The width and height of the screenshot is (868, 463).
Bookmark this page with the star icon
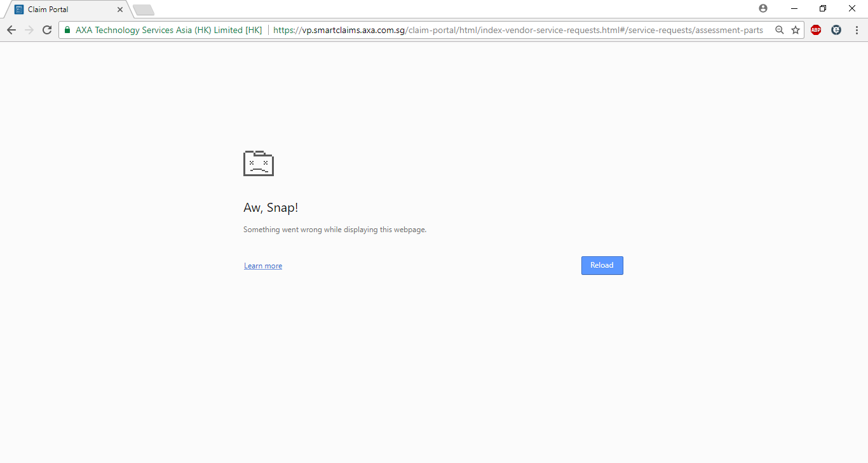(796, 30)
